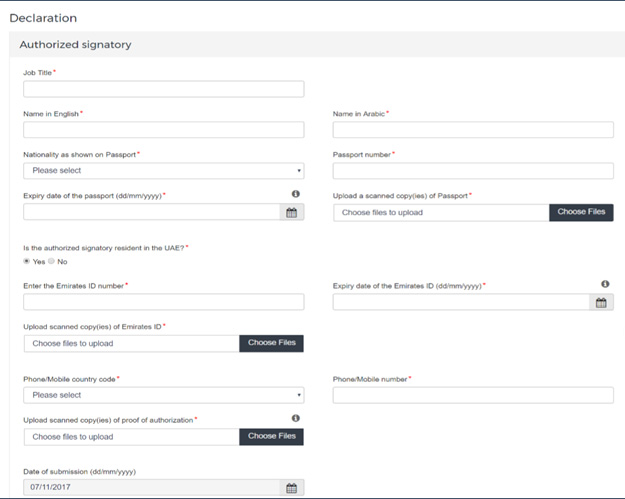Select No for UAE resident signatory
Viewport: 625px width, 499px height.
coord(52,261)
